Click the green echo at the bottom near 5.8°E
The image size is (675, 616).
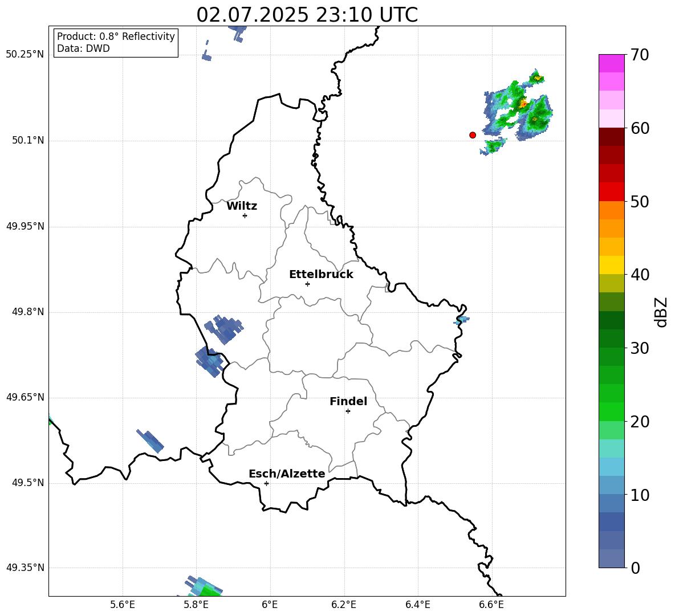205,587
